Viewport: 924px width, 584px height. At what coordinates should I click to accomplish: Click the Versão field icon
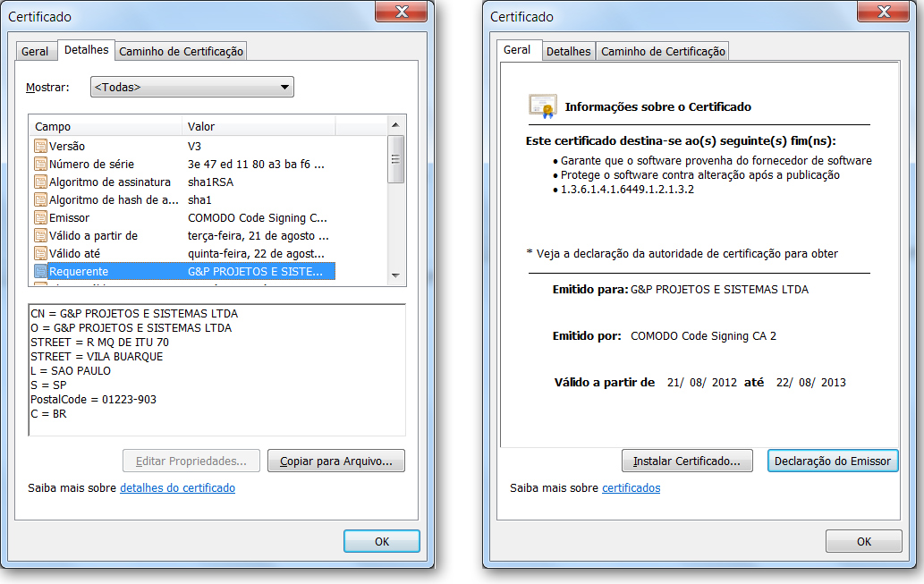pyautogui.click(x=40, y=146)
